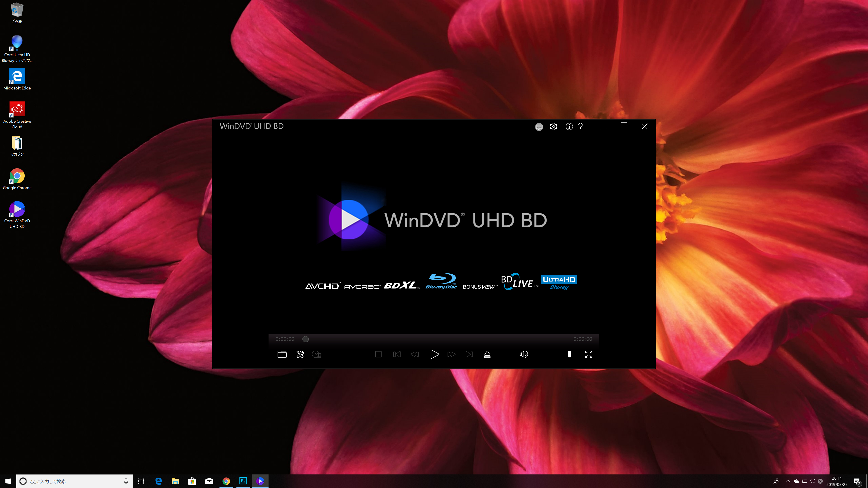Toggle the shuffle playback option

(300, 354)
